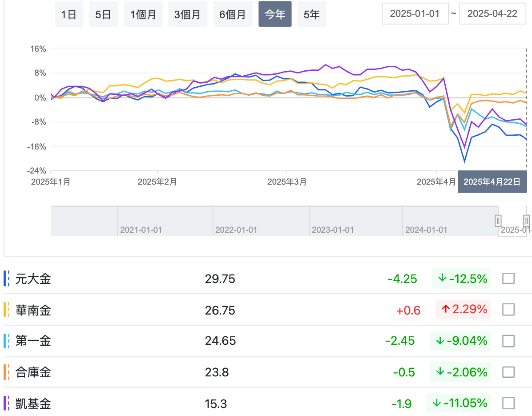Grab the right navigator range handle
Screen dimensions: 532x416
pos(527,221)
